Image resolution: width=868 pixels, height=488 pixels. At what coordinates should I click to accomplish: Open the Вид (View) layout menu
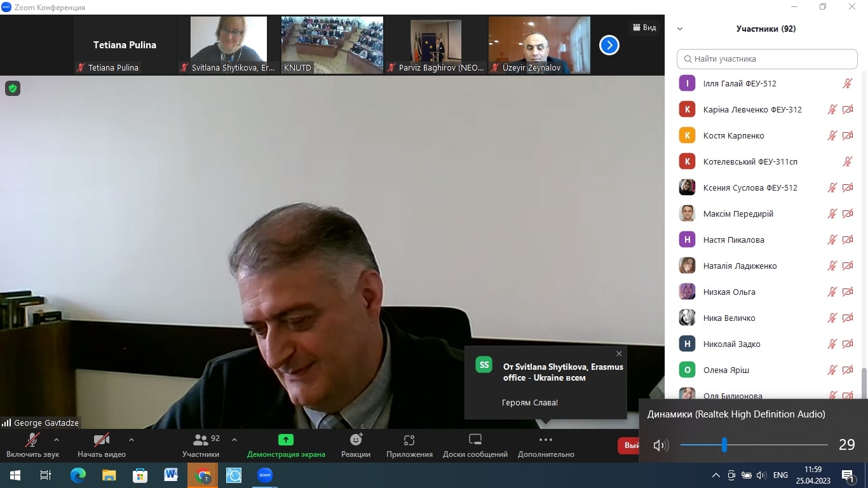[x=644, y=27]
